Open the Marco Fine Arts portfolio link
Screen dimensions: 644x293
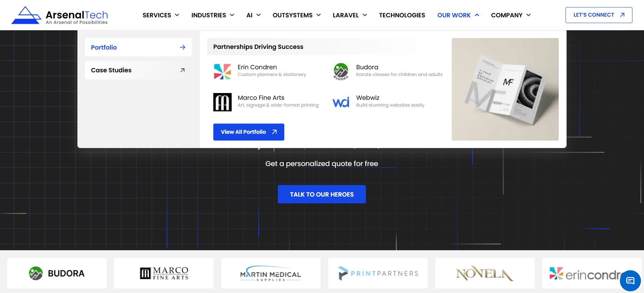(x=261, y=98)
